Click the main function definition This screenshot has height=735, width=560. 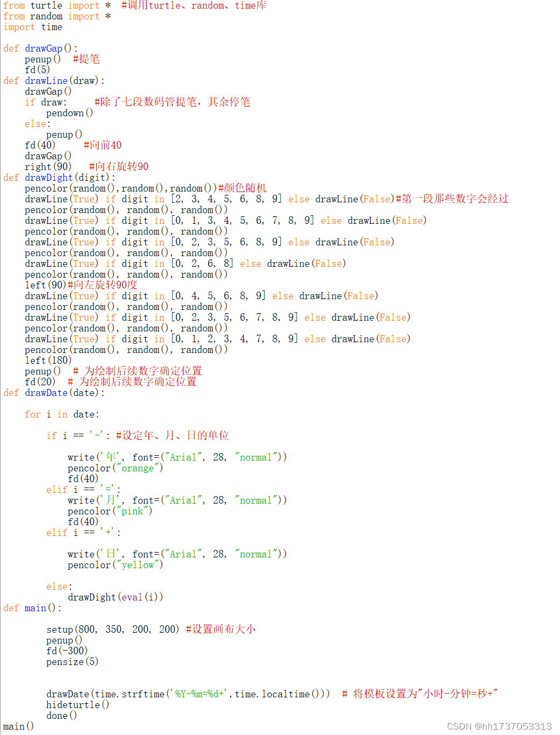click(x=35, y=607)
